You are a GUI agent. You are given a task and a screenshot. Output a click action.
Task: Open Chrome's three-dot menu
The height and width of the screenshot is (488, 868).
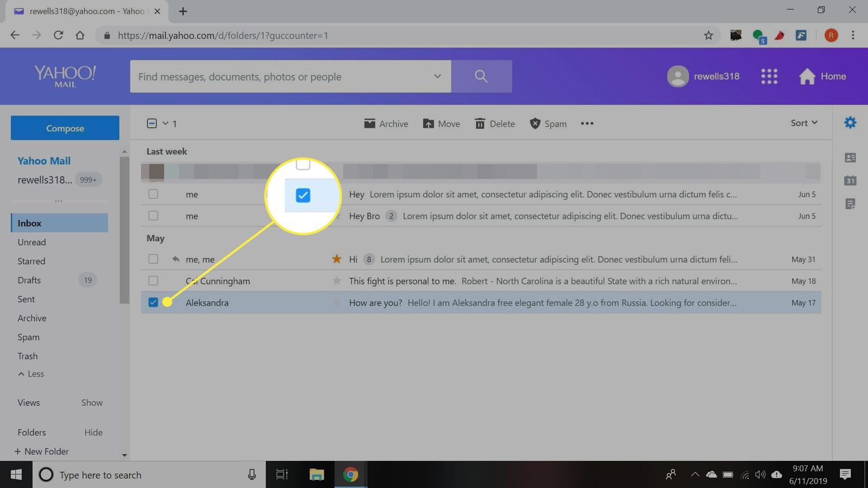(853, 35)
